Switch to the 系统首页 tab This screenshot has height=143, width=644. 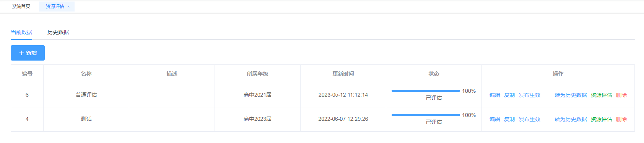tap(21, 7)
